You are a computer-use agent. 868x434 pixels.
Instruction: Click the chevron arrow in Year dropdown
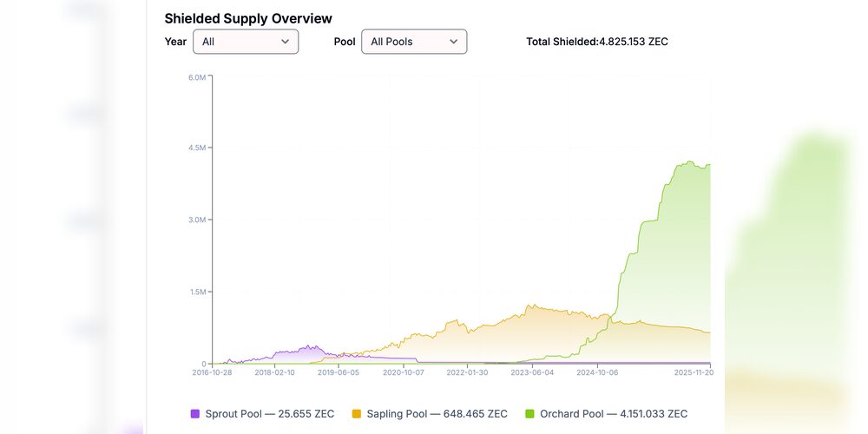tap(286, 42)
